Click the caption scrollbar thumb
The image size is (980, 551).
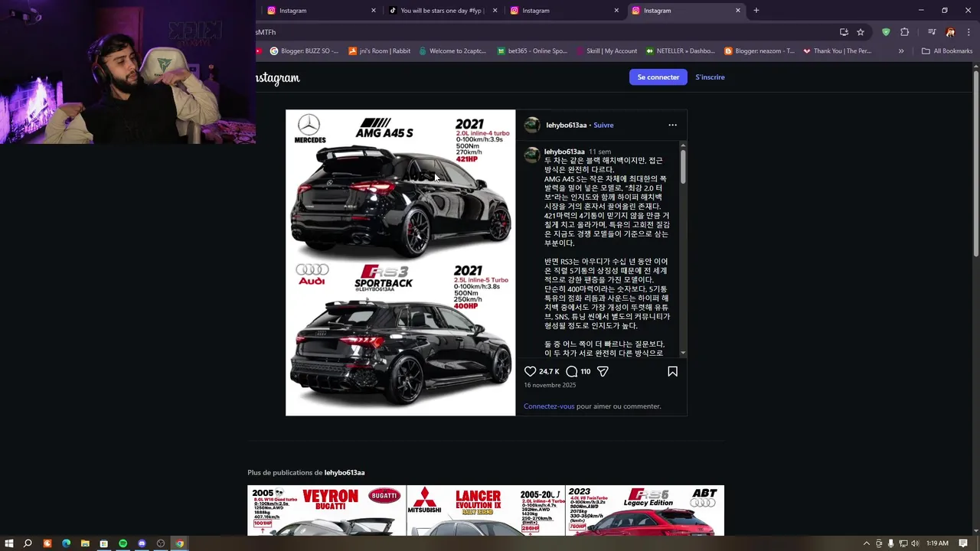682,165
